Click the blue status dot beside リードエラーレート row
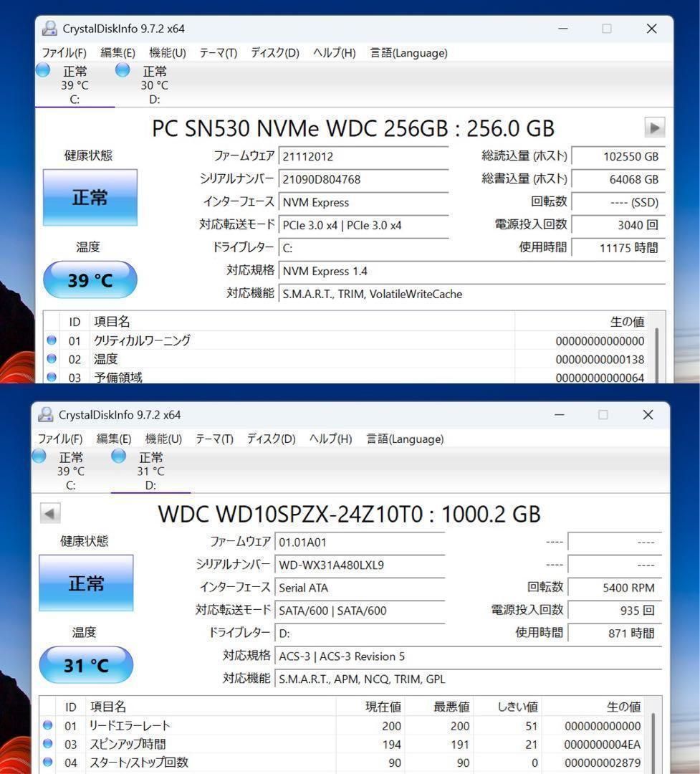The width and height of the screenshot is (700, 774). [x=47, y=725]
